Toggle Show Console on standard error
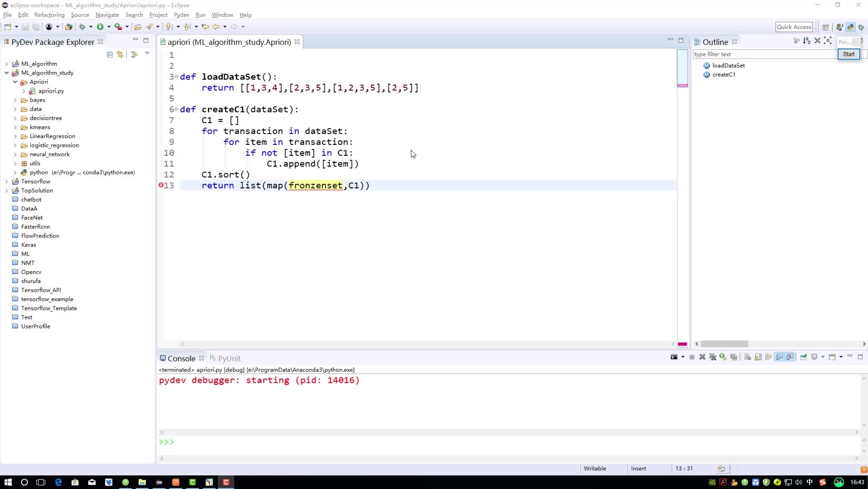Screen dimensions: 868x489 790,357
